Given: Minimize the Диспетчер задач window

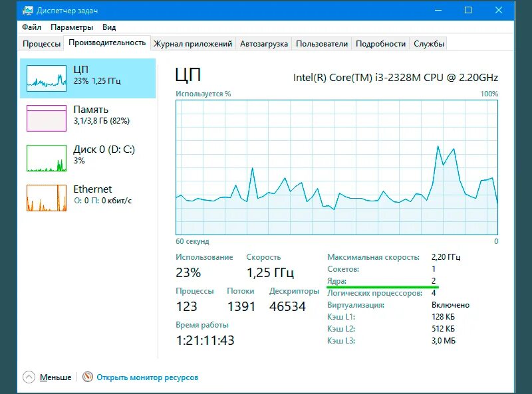Looking at the screenshot, I should click(x=438, y=10).
